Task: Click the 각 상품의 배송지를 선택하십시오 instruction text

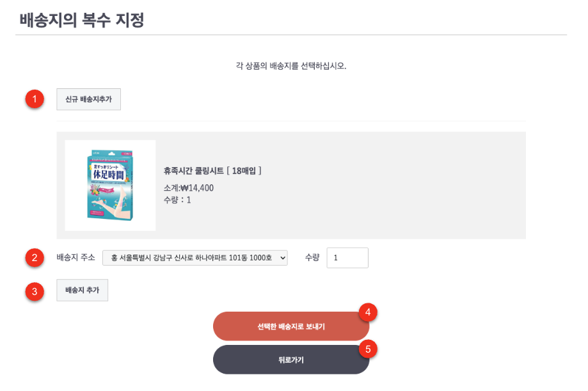Action: click(290, 66)
